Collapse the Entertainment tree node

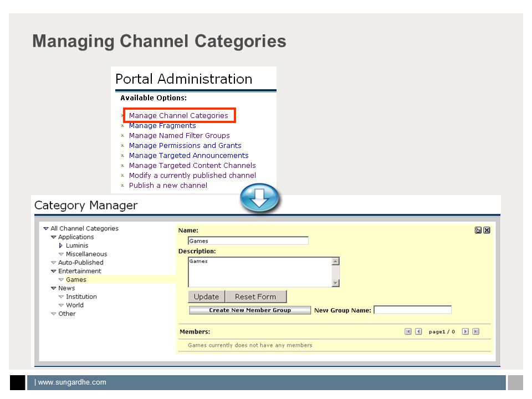coord(53,271)
